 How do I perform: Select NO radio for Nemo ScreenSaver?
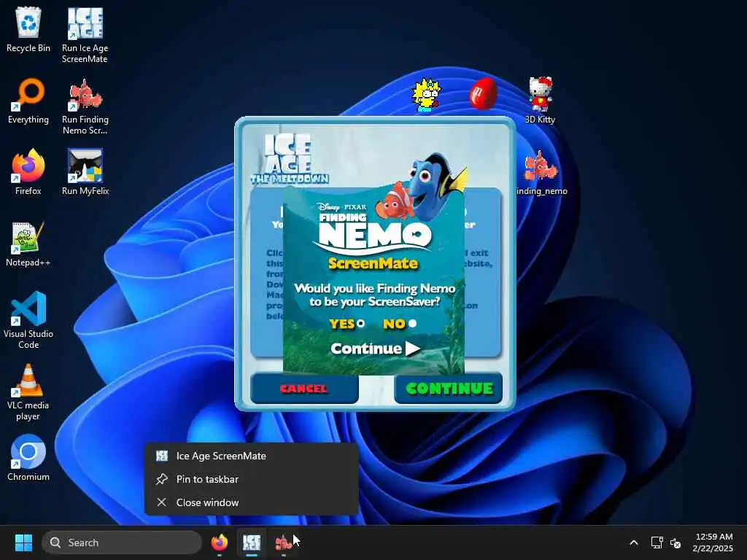pos(413,323)
